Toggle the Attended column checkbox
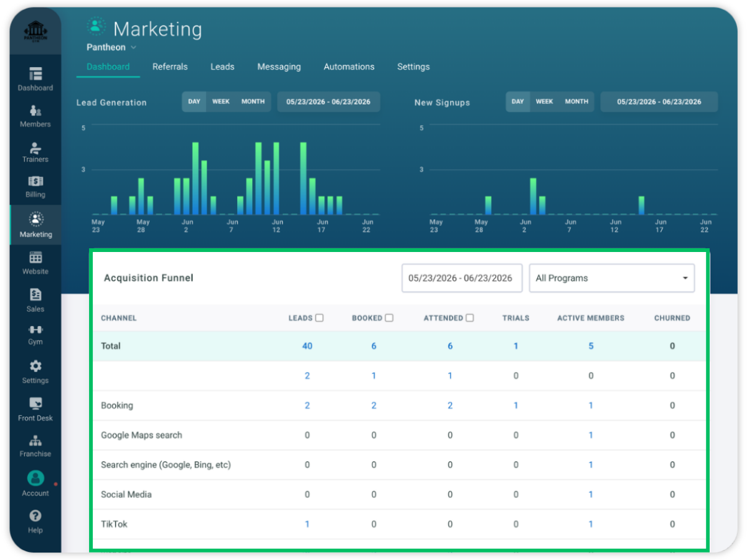 coord(470,318)
